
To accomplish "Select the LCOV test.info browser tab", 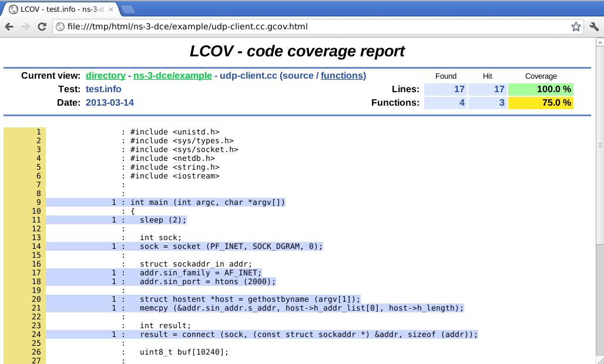I will coord(59,9).
